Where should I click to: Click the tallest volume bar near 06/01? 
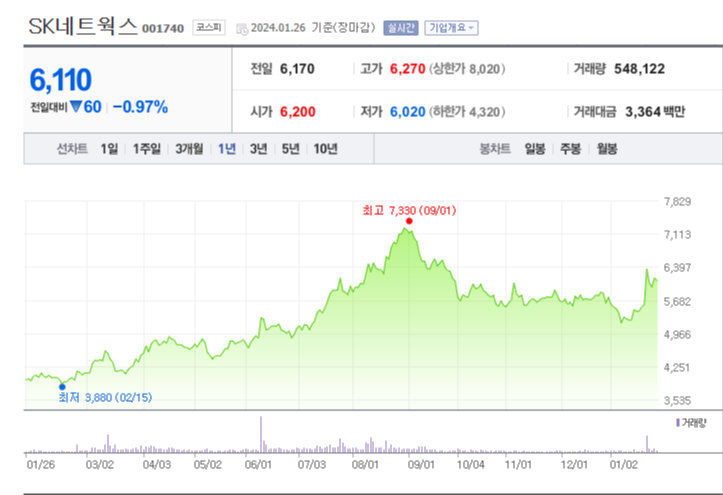click(x=261, y=435)
